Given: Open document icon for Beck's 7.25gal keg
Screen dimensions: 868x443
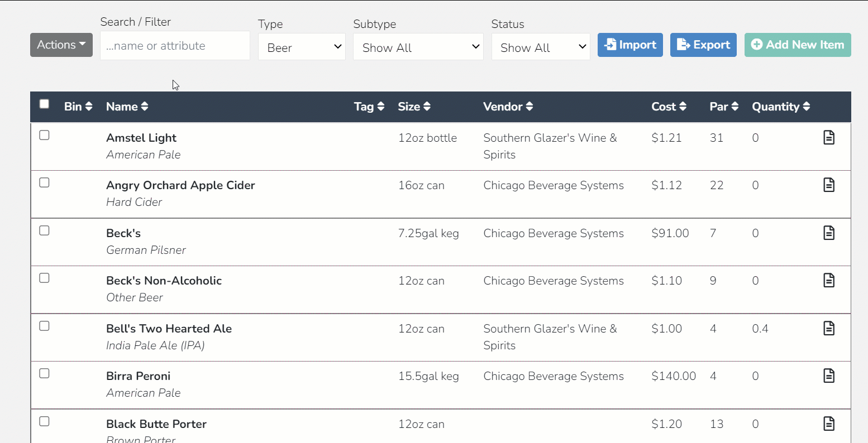Looking at the screenshot, I should (x=829, y=233).
